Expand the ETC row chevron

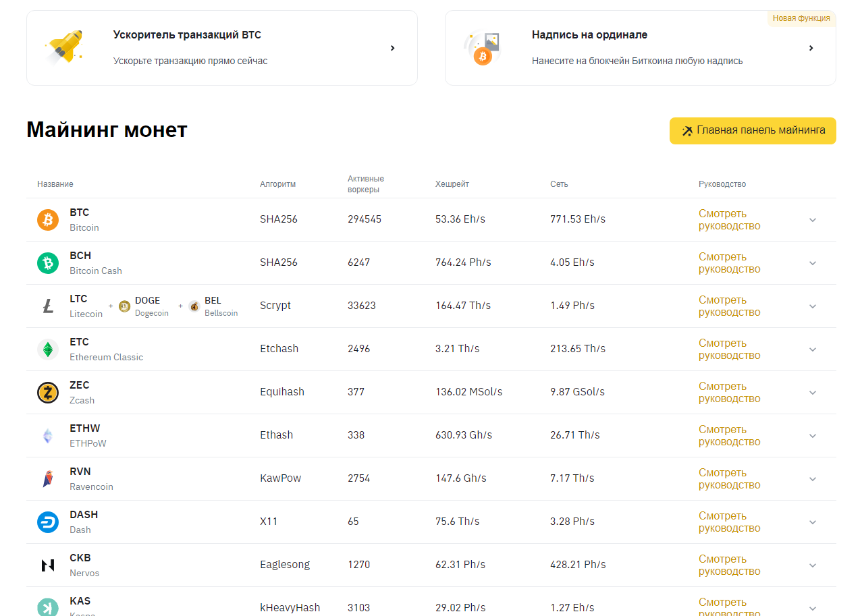coord(813,349)
